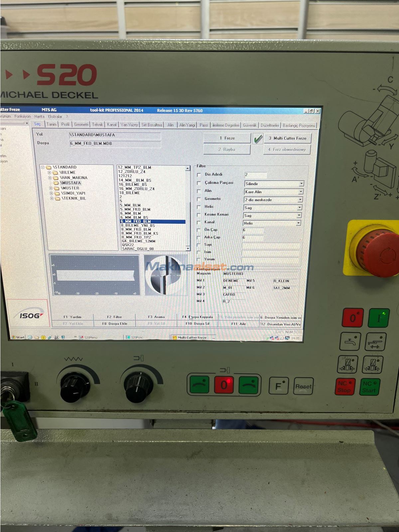Viewport: 399px width, 532px height.
Task: Expand the \MUSTER folder node
Action: click(x=51, y=188)
